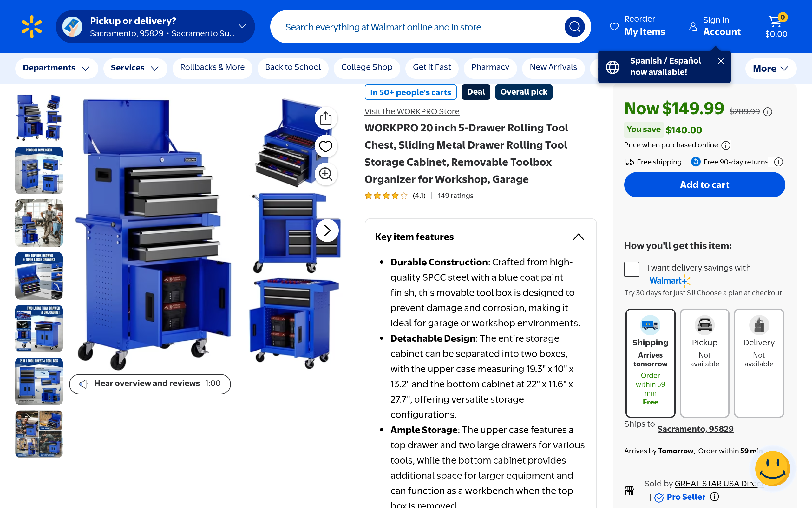Select the Delivery fulfillment option

point(759,363)
